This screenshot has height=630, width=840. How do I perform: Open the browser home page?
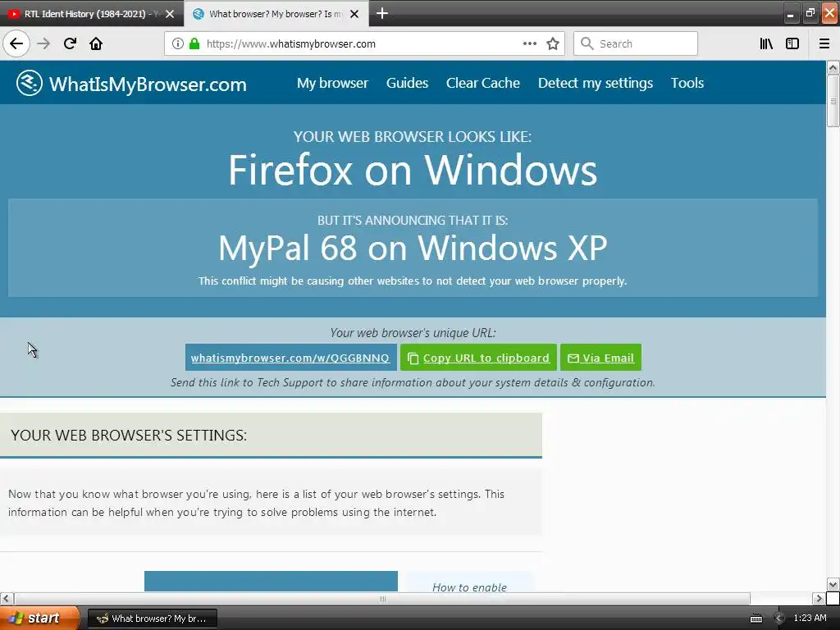click(96, 43)
